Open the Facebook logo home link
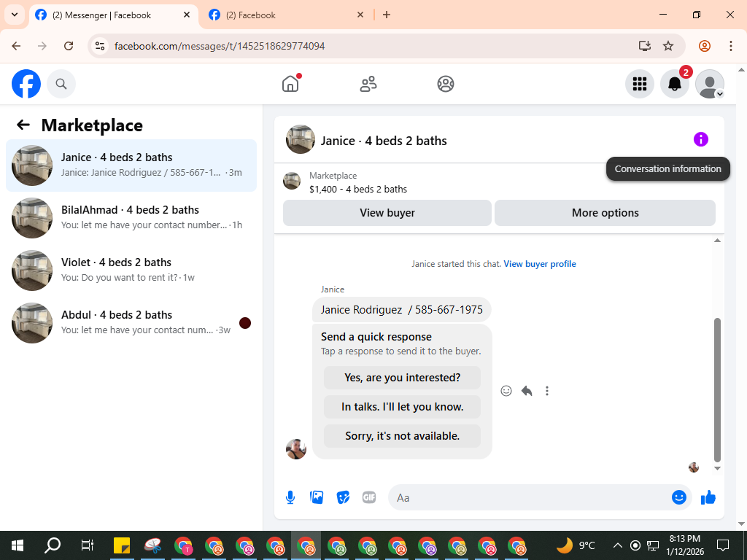Image resolution: width=747 pixels, height=560 pixels. (x=26, y=84)
